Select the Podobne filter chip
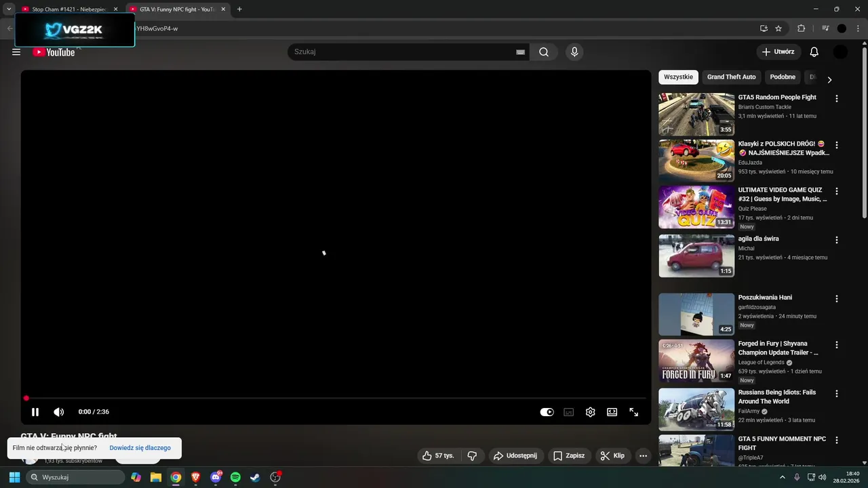 click(783, 77)
